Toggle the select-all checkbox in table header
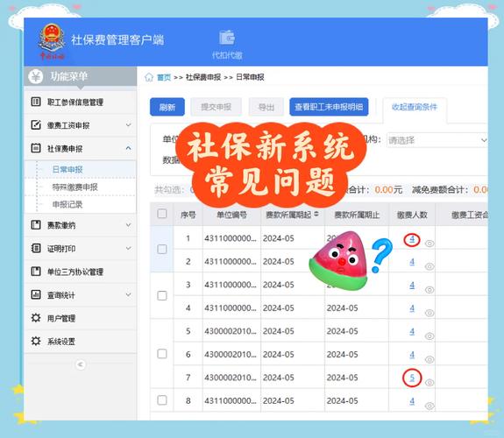This screenshot has width=504, height=438. coord(162,214)
